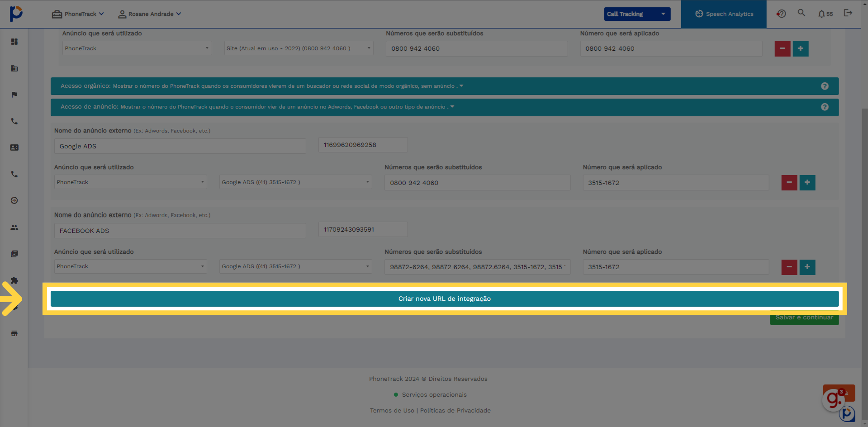Screen dimensions: 868x427
Task: Click the PhoneTrack logo at top left
Action: 16,14
